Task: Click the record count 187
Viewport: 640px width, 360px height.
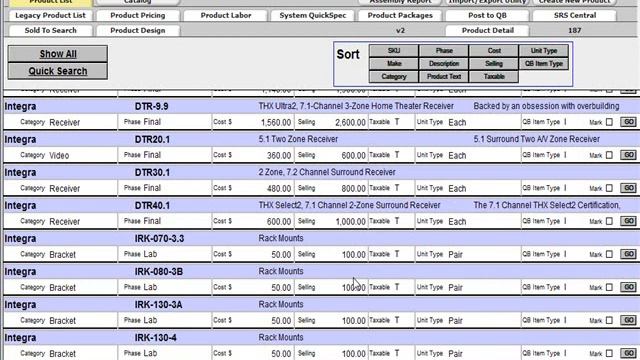Action: coord(575,31)
